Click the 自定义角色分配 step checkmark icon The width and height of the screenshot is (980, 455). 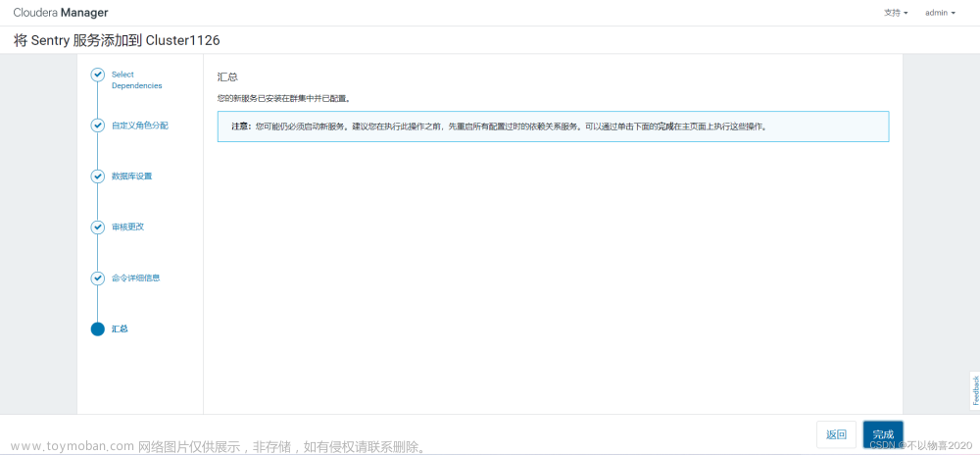tap(97, 126)
